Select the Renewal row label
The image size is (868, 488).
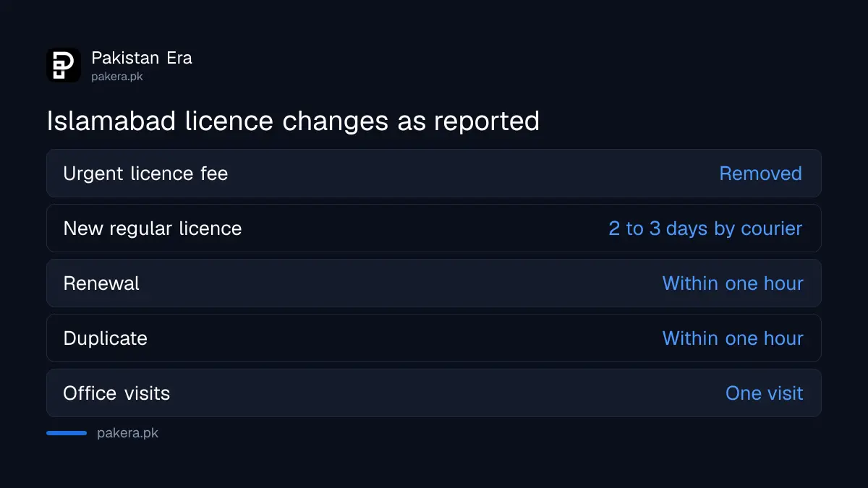[101, 283]
